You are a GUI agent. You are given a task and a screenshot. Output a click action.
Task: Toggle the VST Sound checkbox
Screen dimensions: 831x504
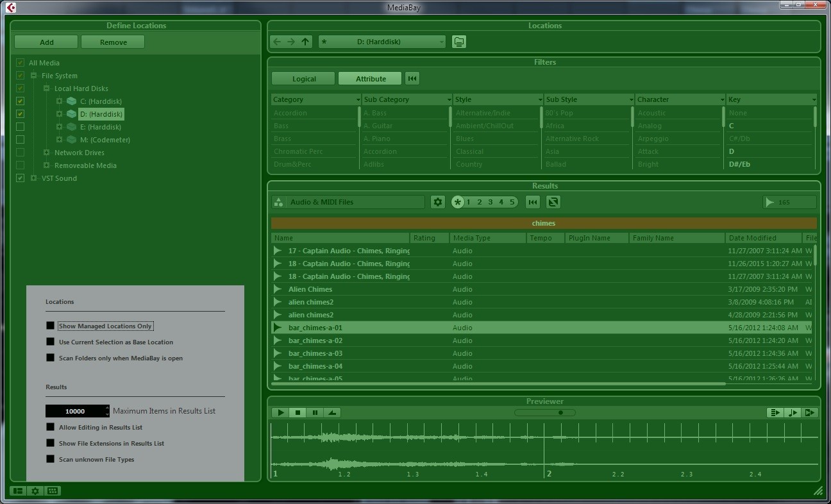pyautogui.click(x=21, y=178)
